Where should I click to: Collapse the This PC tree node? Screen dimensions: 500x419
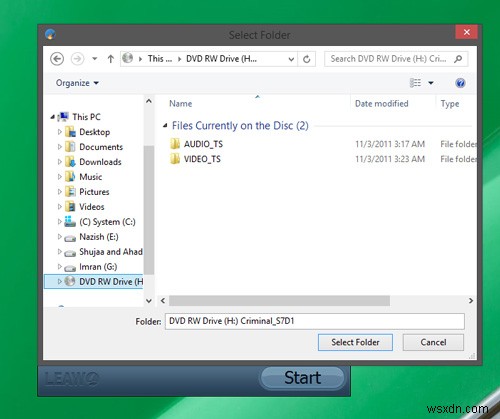point(53,117)
